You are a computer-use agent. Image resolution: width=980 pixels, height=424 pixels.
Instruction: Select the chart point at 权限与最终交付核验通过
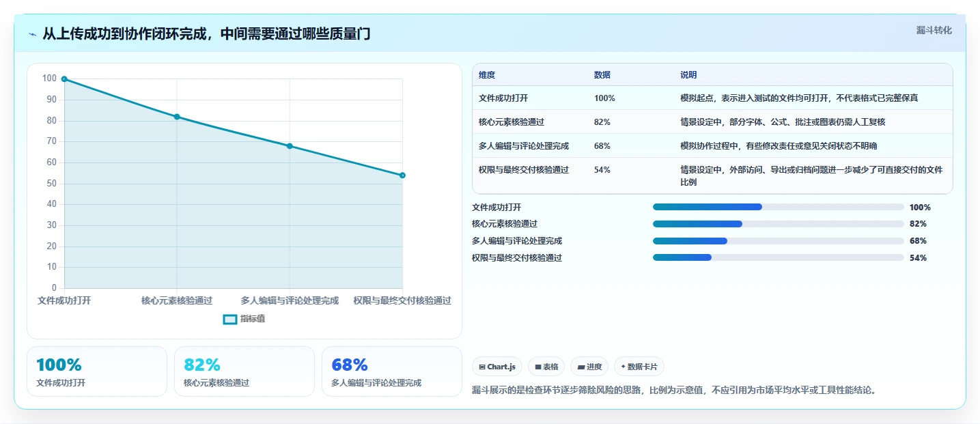pyautogui.click(x=402, y=175)
